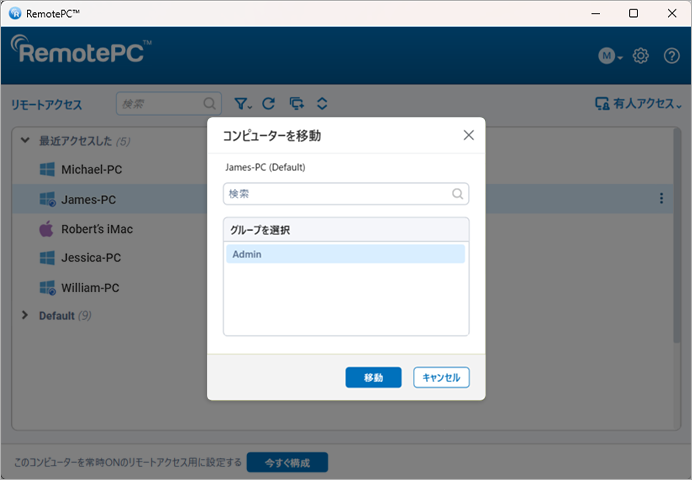The image size is (692, 480).
Task: Click the magnifier icon in dialog search
Action: 458,194
